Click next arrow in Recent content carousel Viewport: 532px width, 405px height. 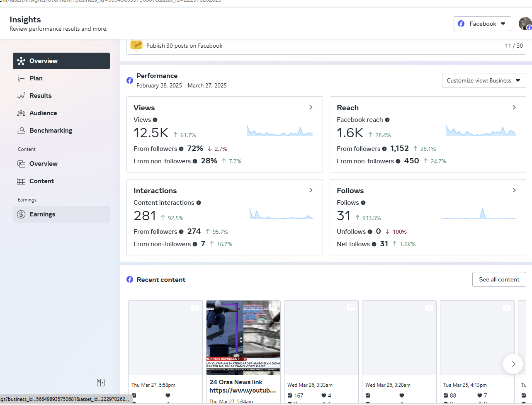[513, 364]
